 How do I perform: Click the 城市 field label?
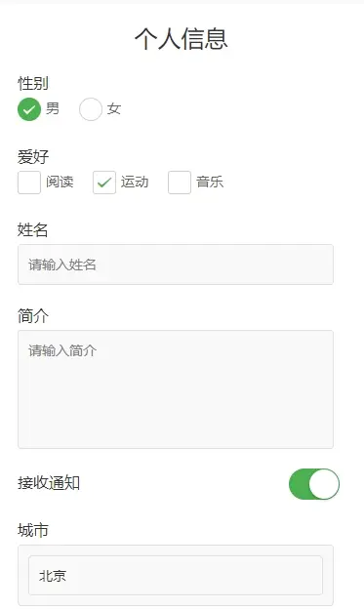coord(33,530)
